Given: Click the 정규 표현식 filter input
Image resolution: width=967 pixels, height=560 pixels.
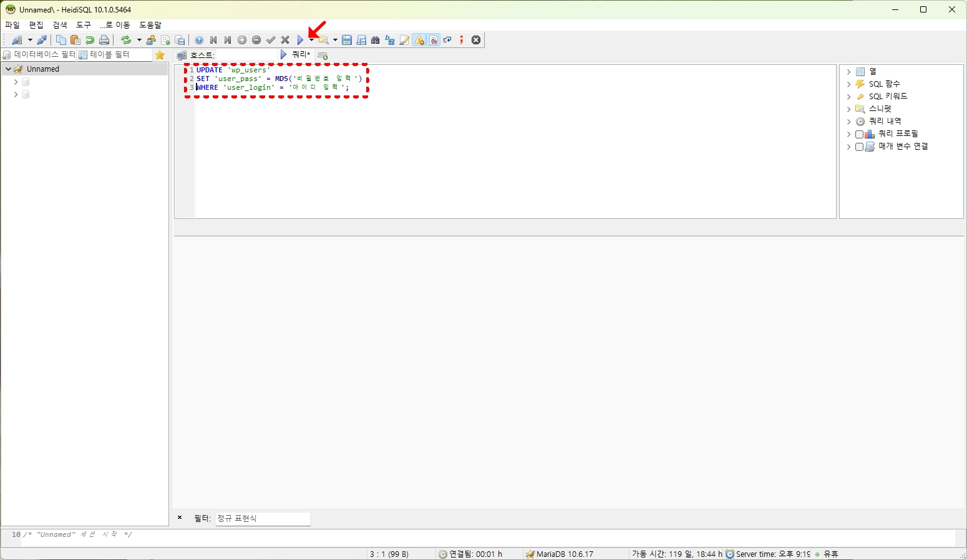Looking at the screenshot, I should [x=263, y=518].
